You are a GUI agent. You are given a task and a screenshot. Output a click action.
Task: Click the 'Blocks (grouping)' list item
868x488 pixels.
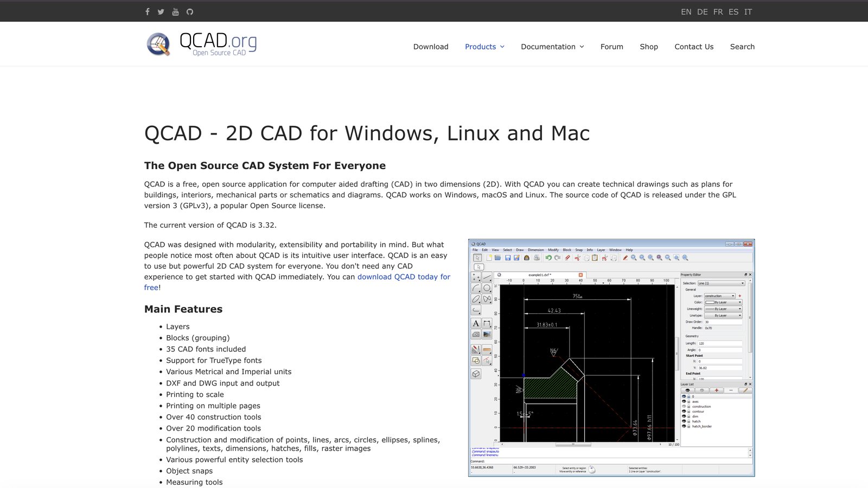coord(198,338)
